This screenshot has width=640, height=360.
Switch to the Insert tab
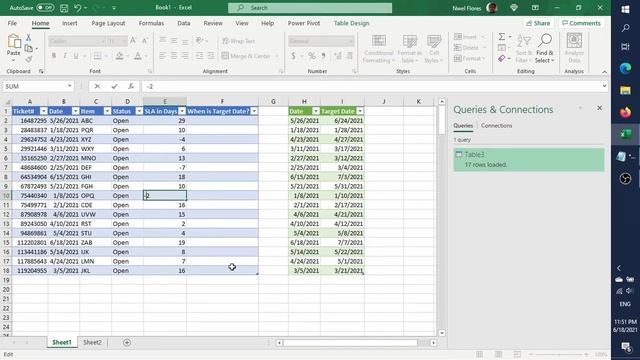click(69, 23)
